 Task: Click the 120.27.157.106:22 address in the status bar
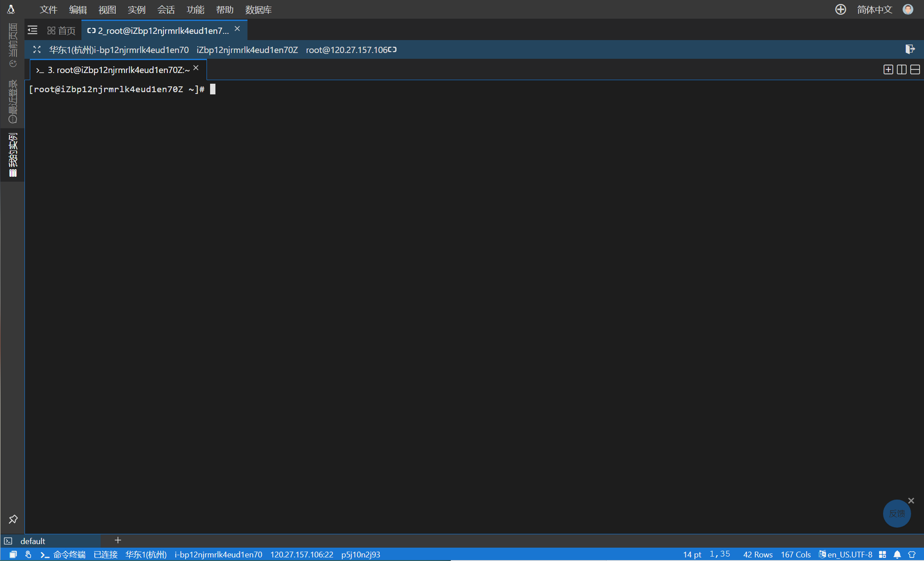click(x=302, y=554)
